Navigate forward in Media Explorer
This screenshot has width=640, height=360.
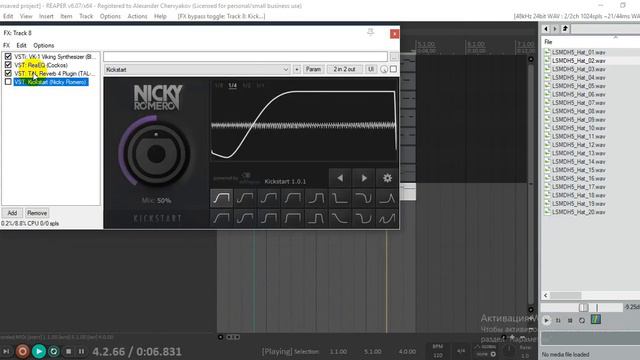coord(555,29)
